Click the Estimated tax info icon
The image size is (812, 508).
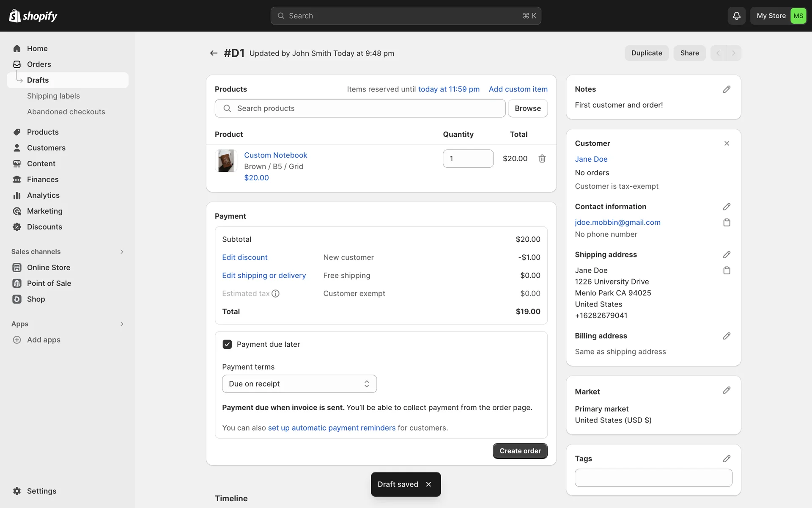[x=275, y=293]
